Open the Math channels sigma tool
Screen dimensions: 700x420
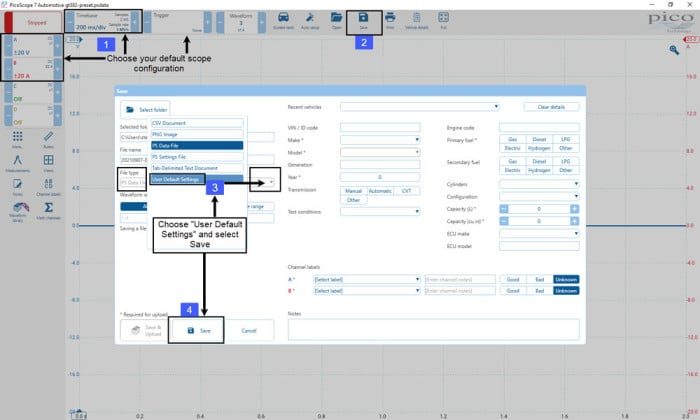pyautogui.click(x=48, y=211)
